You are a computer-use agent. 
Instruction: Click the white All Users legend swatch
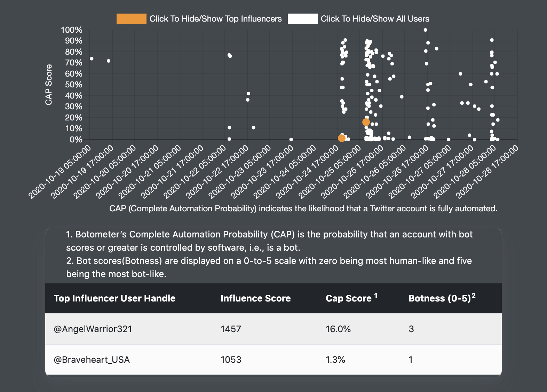point(302,19)
